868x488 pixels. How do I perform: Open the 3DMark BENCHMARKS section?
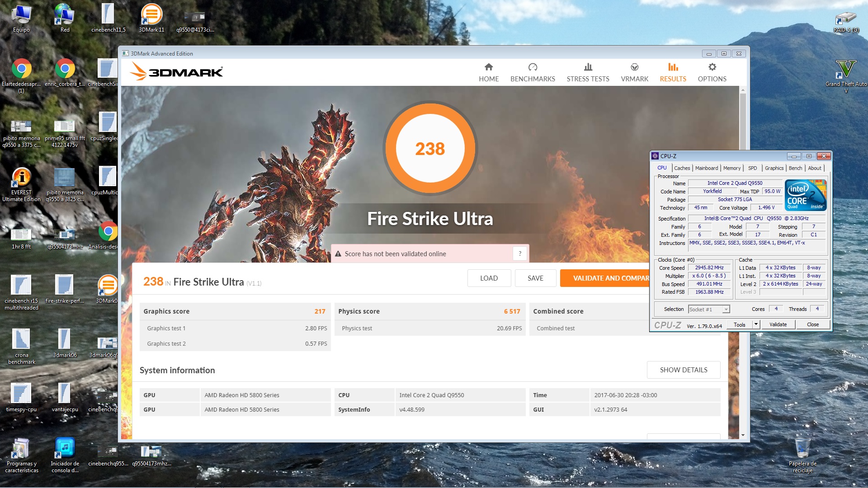(x=533, y=72)
